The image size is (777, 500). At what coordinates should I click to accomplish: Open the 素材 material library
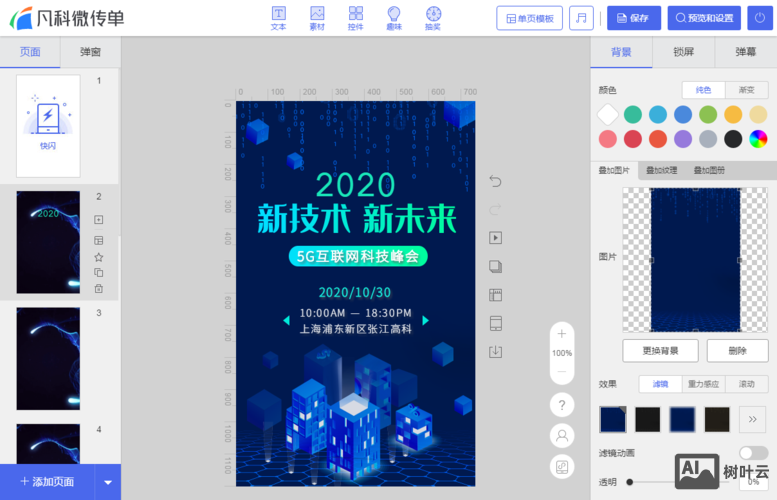tap(317, 18)
